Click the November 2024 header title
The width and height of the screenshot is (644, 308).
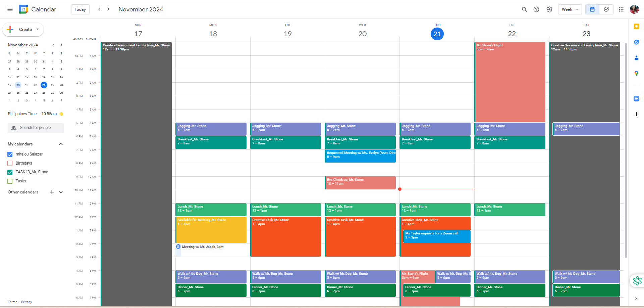141,9
